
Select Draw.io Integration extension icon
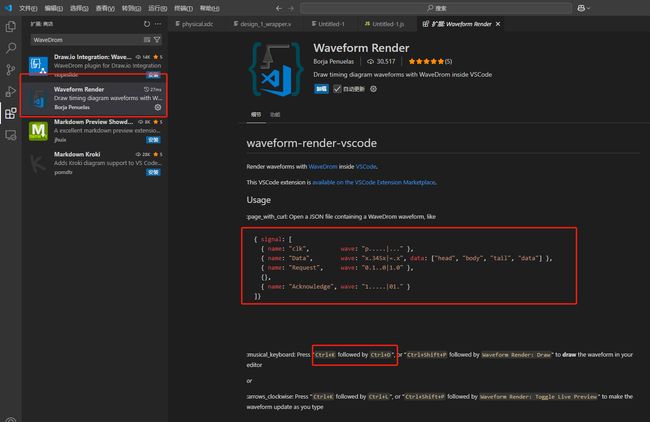(38, 65)
